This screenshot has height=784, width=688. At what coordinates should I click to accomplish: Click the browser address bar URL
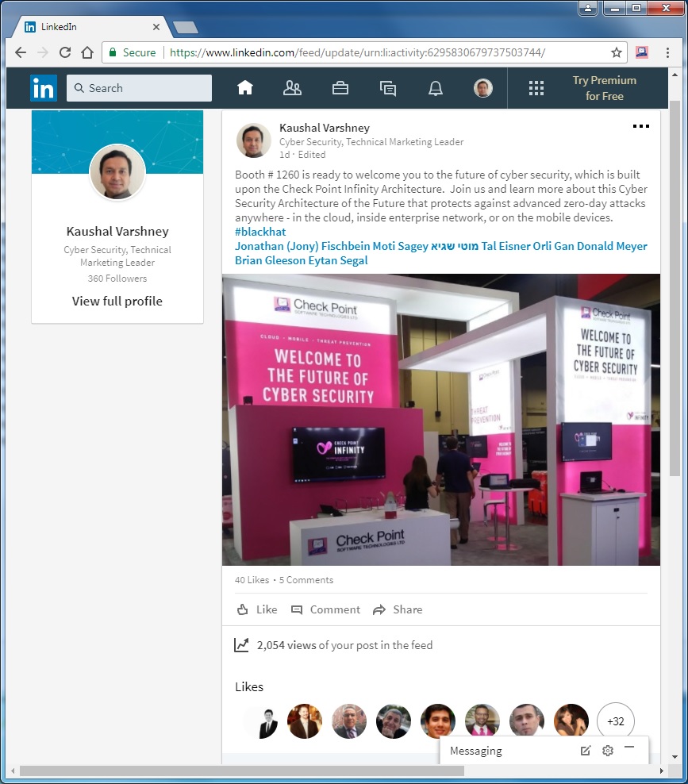(358, 52)
